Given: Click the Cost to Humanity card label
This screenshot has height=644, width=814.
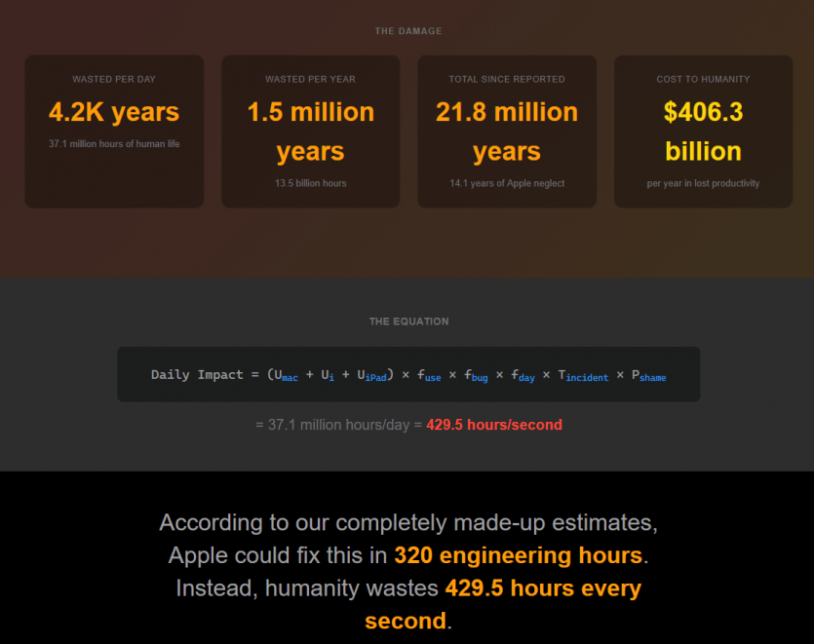Looking at the screenshot, I should (703, 79).
